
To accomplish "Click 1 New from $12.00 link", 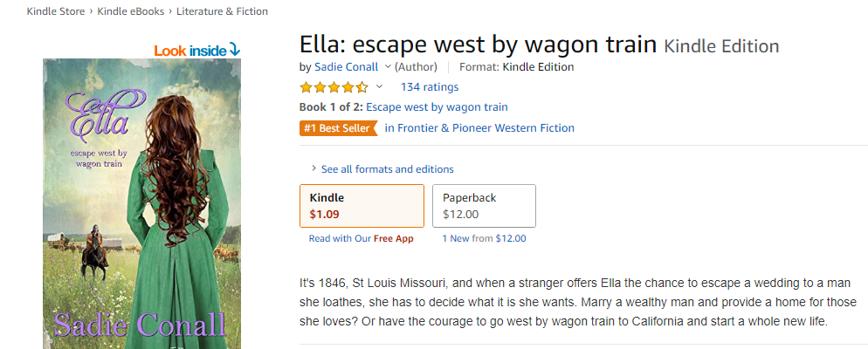I will point(484,239).
